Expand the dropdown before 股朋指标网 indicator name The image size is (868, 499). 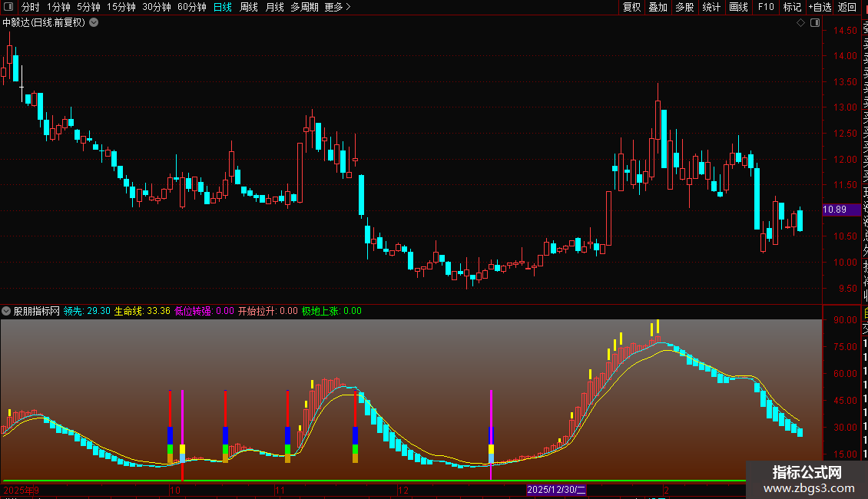pyautogui.click(x=6, y=311)
